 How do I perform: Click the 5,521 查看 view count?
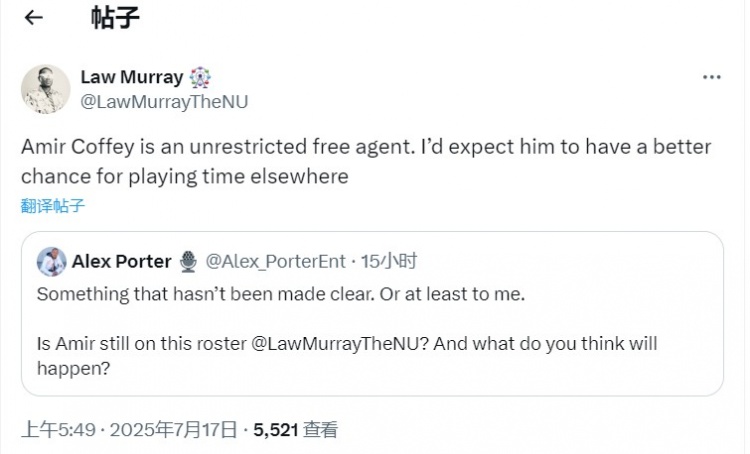tap(295, 430)
